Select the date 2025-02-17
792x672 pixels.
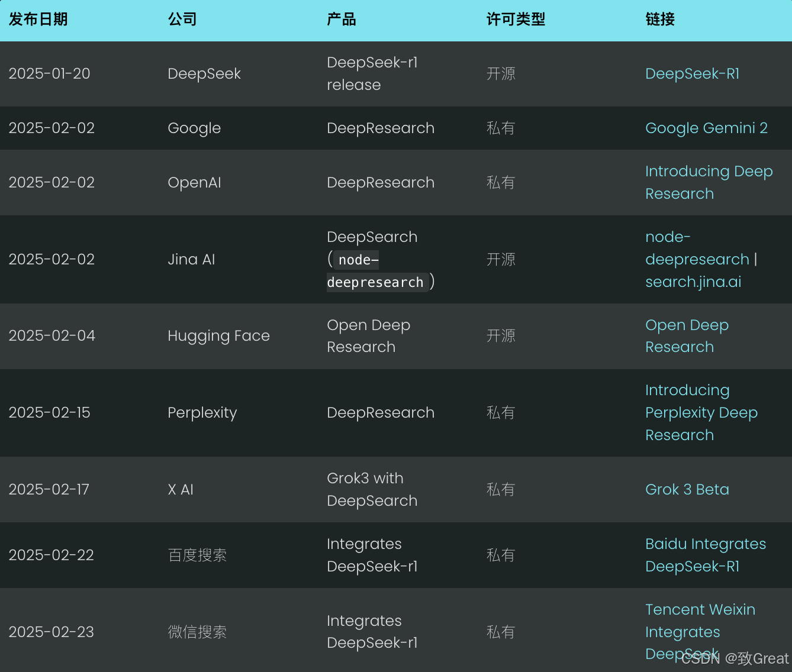49,490
